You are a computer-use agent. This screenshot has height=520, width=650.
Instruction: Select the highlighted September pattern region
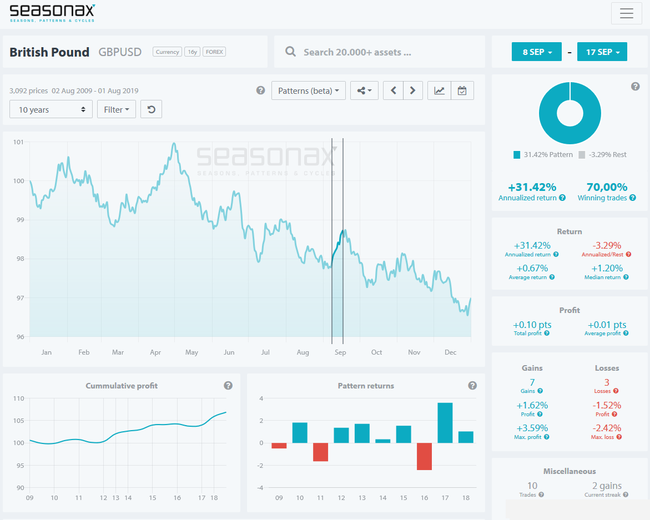(x=337, y=241)
